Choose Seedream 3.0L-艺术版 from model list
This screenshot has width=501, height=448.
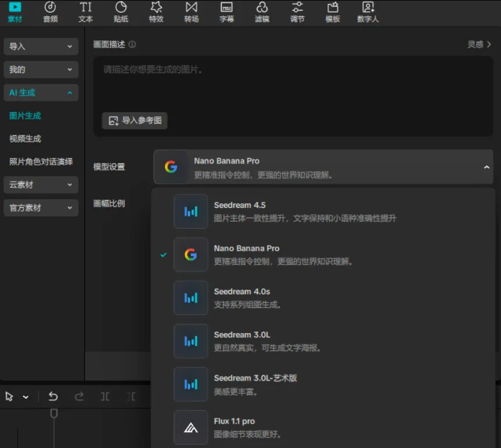[323, 384]
